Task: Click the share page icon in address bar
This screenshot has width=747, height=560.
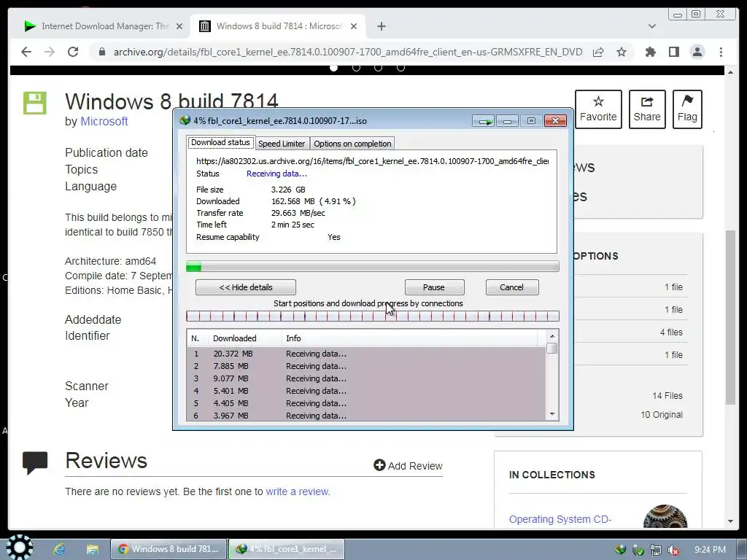Action: click(x=598, y=52)
